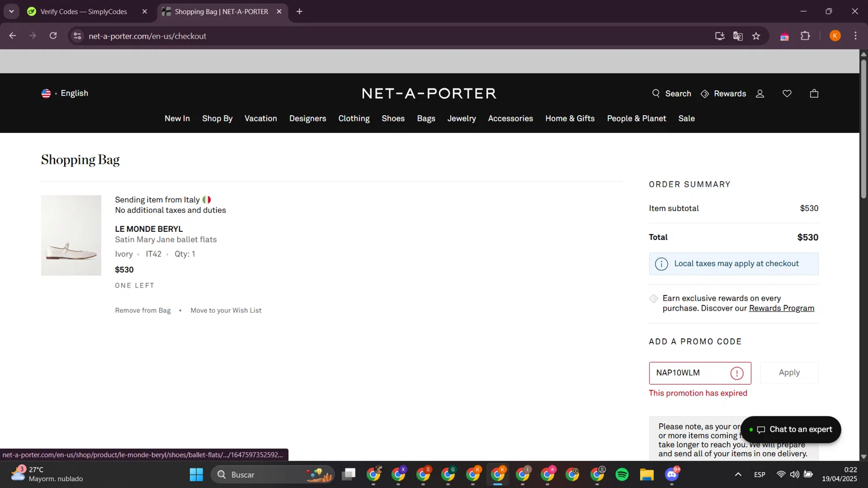Click the taskbar Buscar search box
868x488 pixels.
pos(273,475)
